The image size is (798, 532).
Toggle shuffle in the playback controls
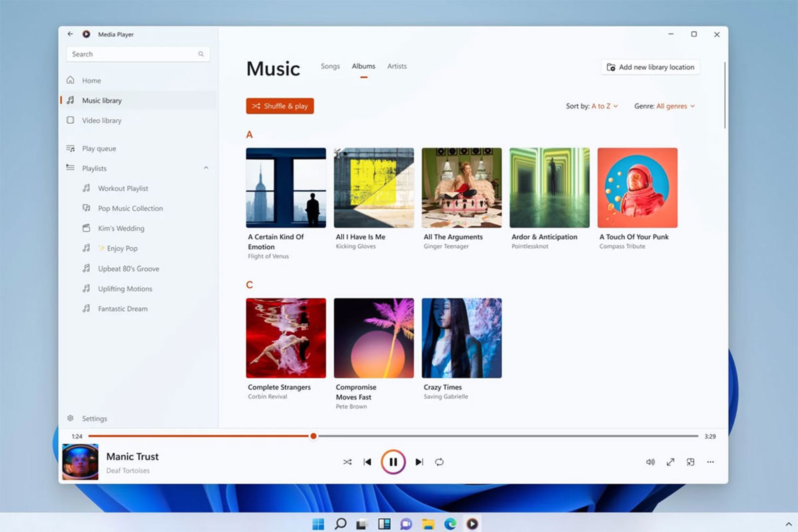point(347,462)
